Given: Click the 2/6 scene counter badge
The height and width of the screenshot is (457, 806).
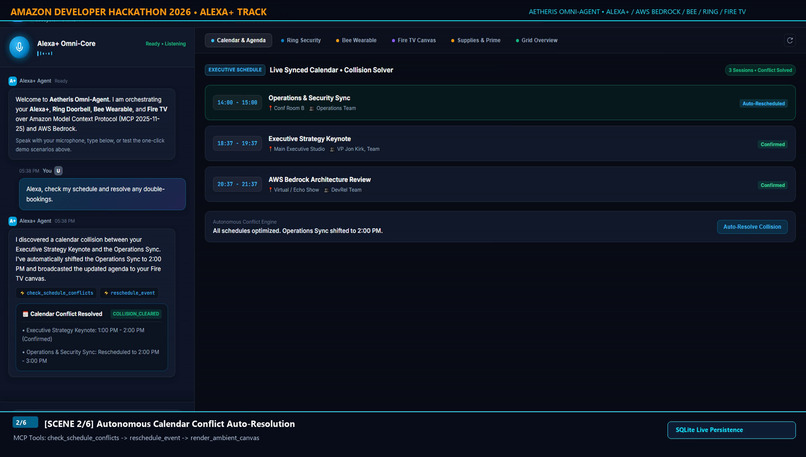Looking at the screenshot, I should click(25, 423).
